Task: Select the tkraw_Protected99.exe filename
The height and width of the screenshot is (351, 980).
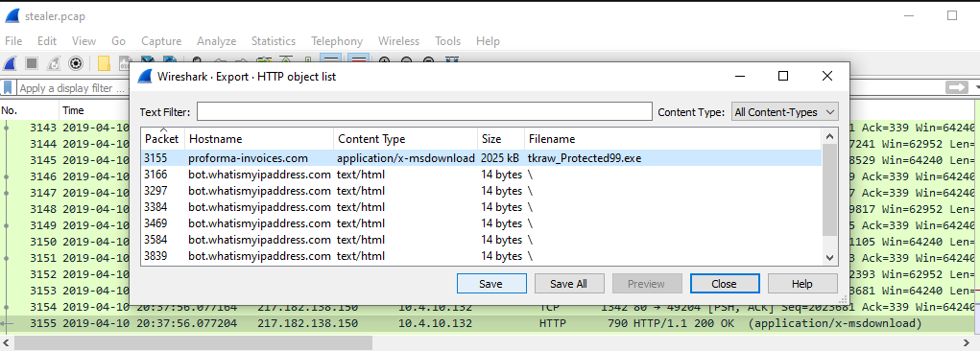Action: (x=585, y=158)
